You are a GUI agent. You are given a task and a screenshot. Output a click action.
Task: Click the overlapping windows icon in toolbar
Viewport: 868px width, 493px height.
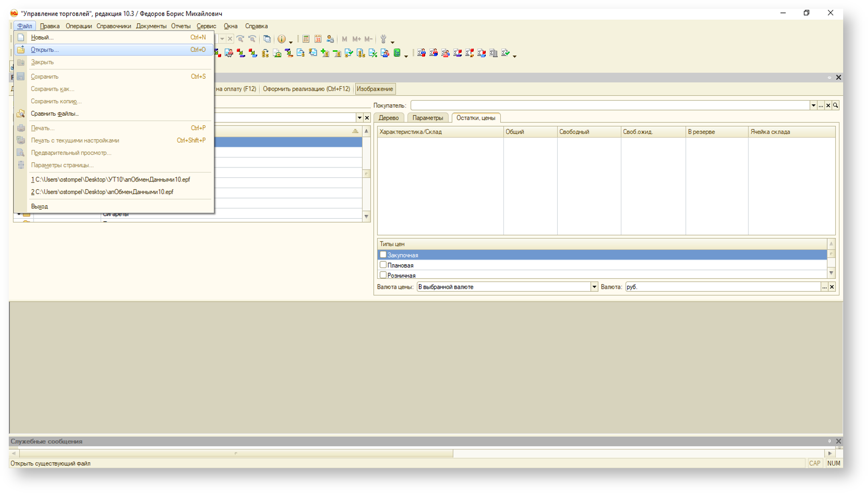coord(267,39)
